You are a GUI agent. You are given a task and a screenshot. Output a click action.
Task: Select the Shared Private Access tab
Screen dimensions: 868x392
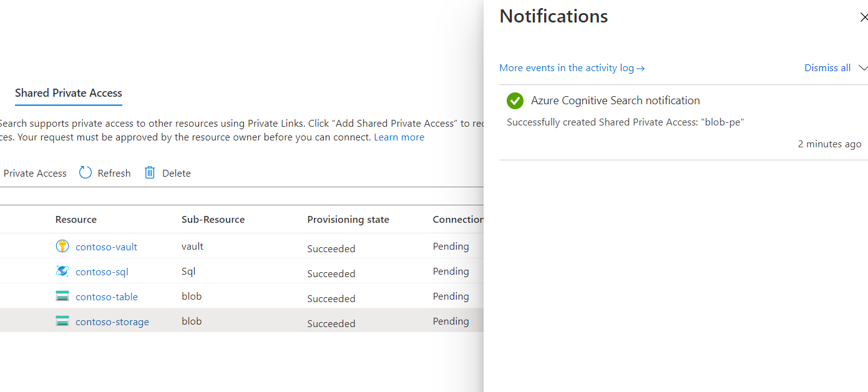69,93
